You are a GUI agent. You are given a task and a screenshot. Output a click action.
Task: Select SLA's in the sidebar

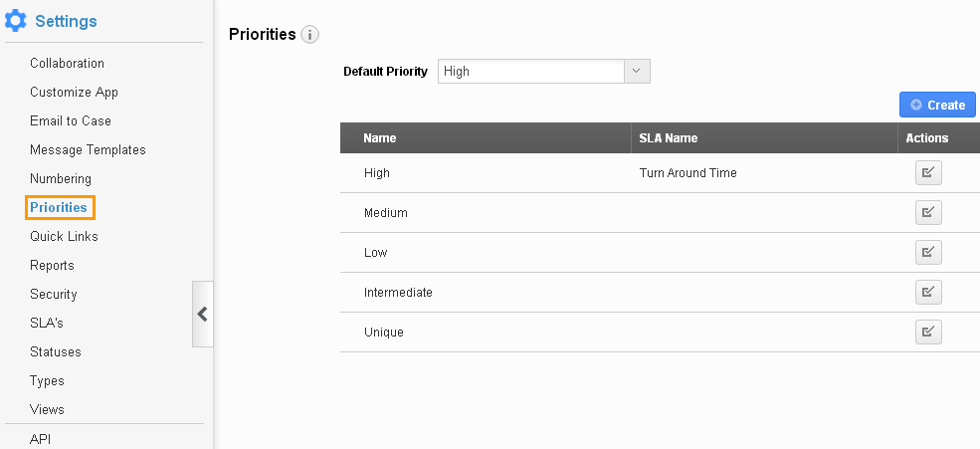point(47,323)
